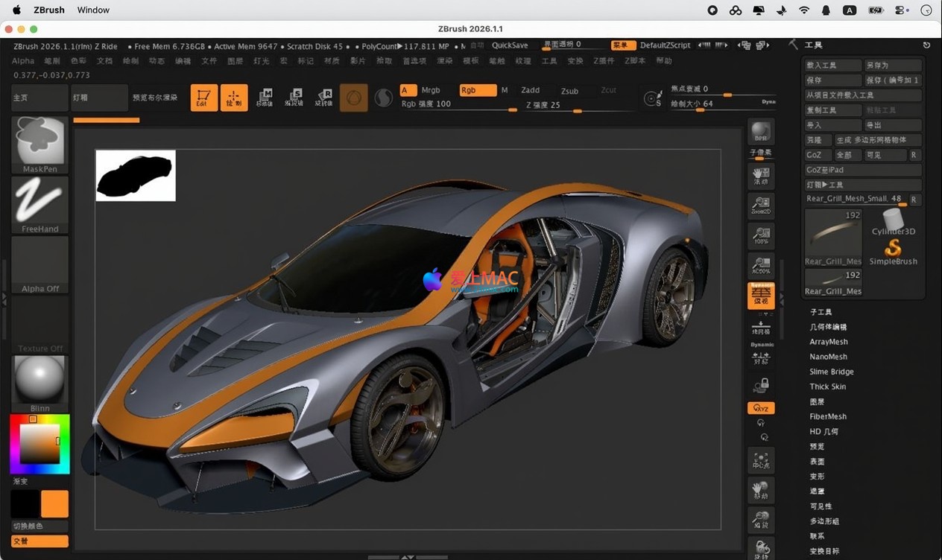Toggle the Rgb color mode
Screen dimensions: 942x560
477,90
